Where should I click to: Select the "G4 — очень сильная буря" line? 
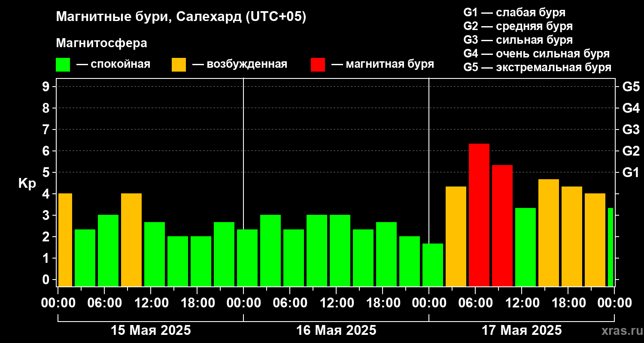(x=537, y=54)
